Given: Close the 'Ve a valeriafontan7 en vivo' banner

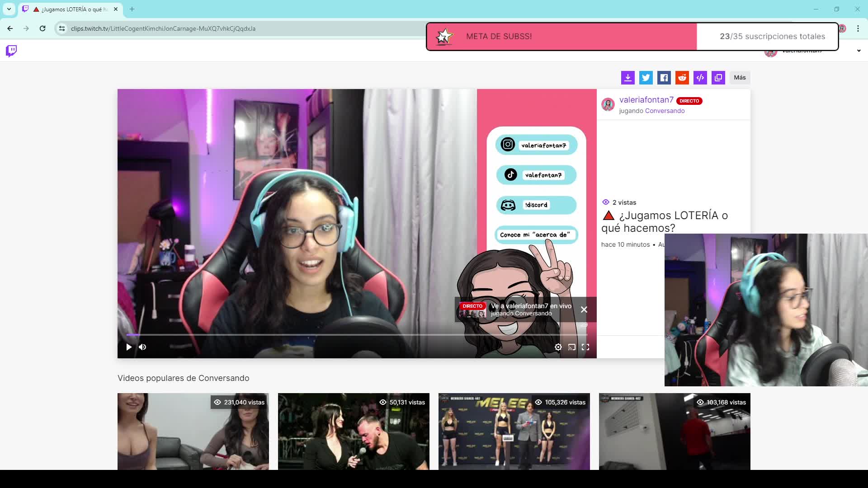Looking at the screenshot, I should tap(584, 310).
